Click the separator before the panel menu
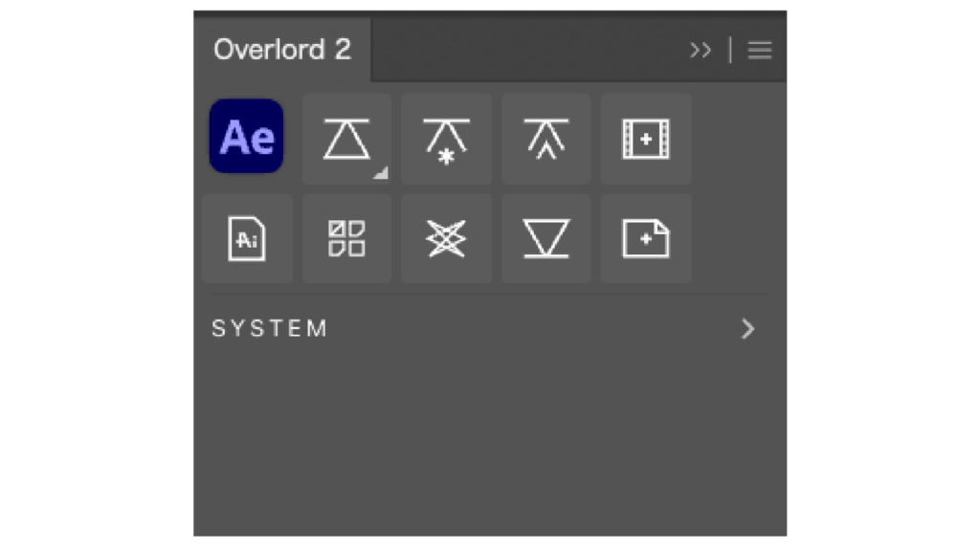This screenshot has width=980, height=551. point(730,51)
